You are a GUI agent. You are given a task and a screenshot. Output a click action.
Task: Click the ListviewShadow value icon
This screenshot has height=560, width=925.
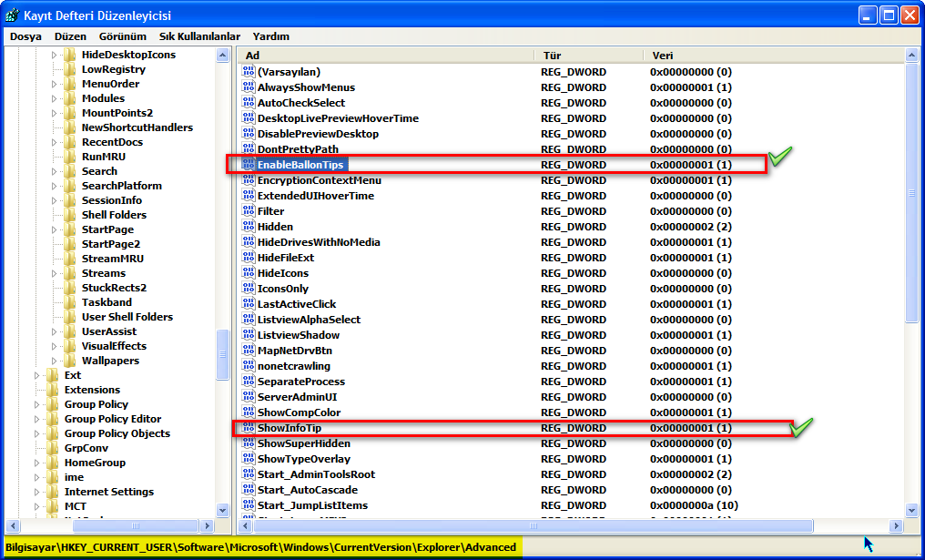point(249,334)
